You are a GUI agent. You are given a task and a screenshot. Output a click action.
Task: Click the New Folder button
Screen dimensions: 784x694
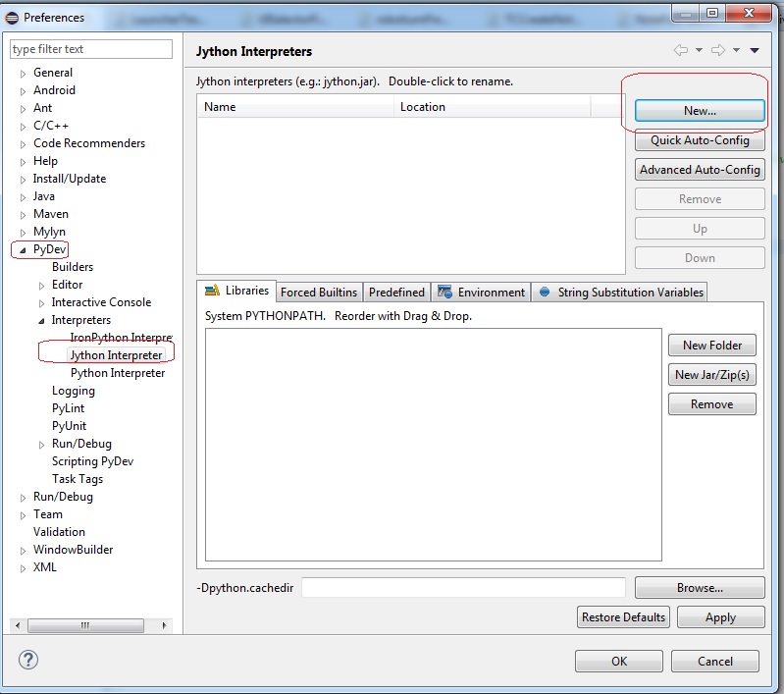(712, 346)
